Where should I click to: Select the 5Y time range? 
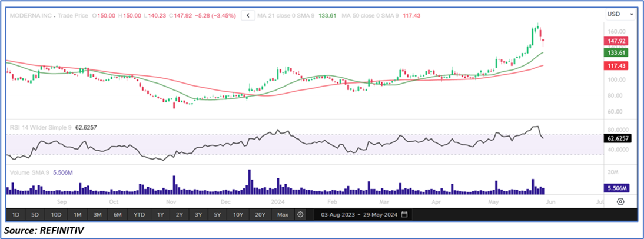[x=218, y=214]
